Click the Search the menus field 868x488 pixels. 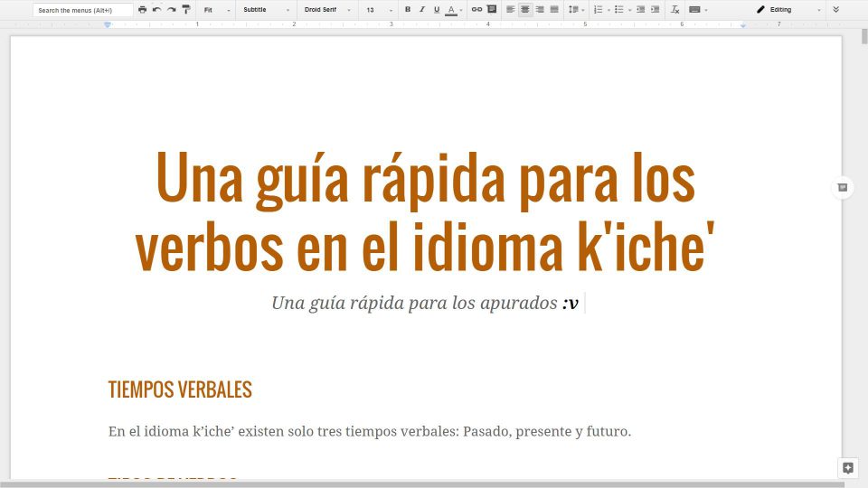[83, 10]
